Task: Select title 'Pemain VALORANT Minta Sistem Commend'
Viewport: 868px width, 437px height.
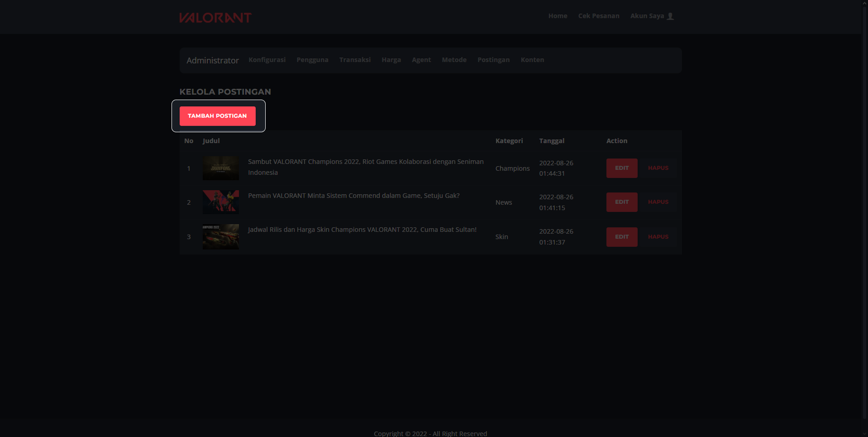Action: tap(353, 196)
